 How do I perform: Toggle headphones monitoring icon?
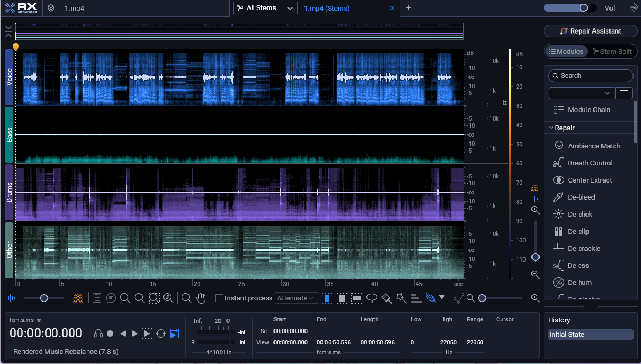click(x=98, y=334)
